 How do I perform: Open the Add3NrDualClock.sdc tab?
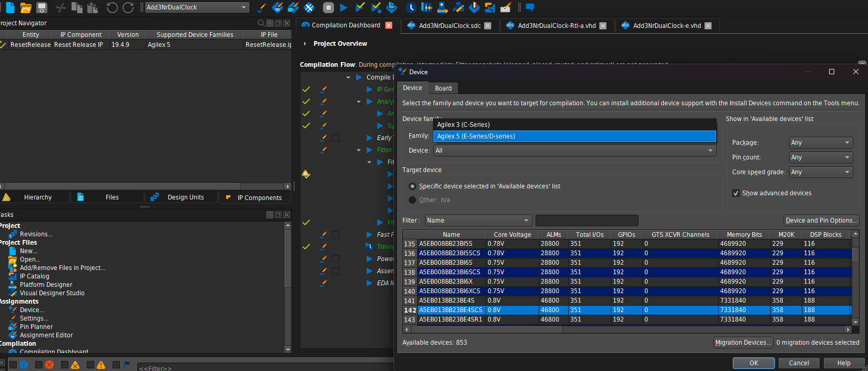(x=450, y=25)
